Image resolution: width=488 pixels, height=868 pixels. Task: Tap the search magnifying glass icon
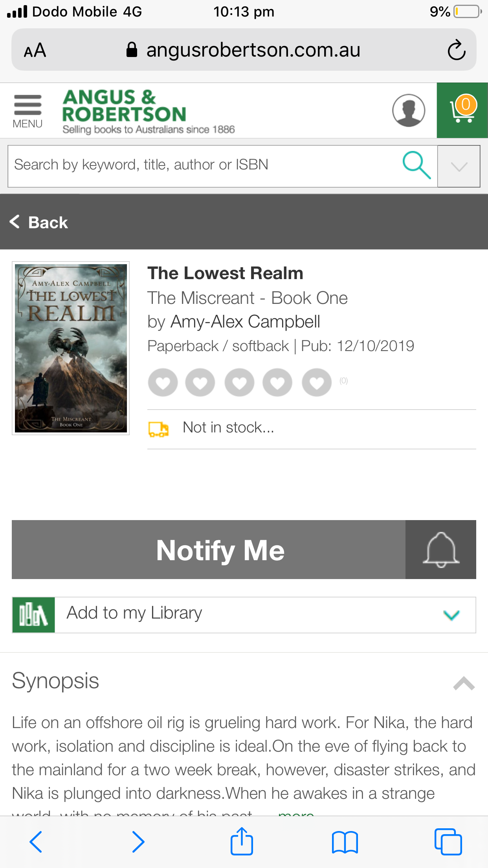(x=416, y=165)
